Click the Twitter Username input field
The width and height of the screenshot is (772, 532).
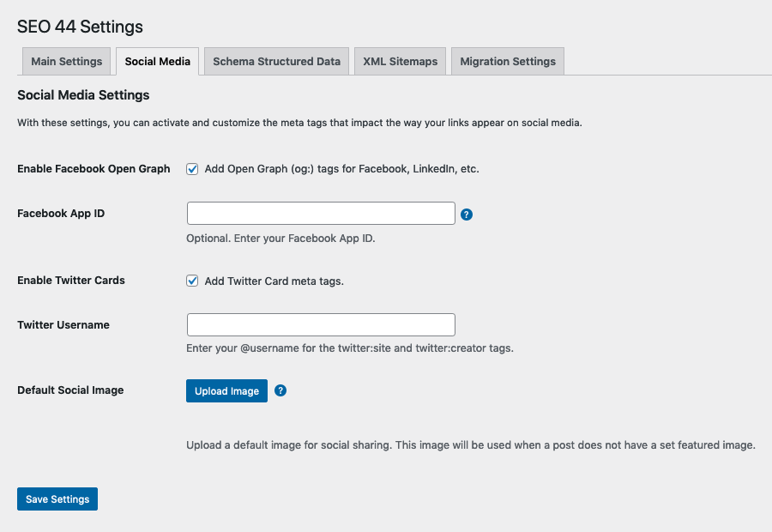pos(321,324)
